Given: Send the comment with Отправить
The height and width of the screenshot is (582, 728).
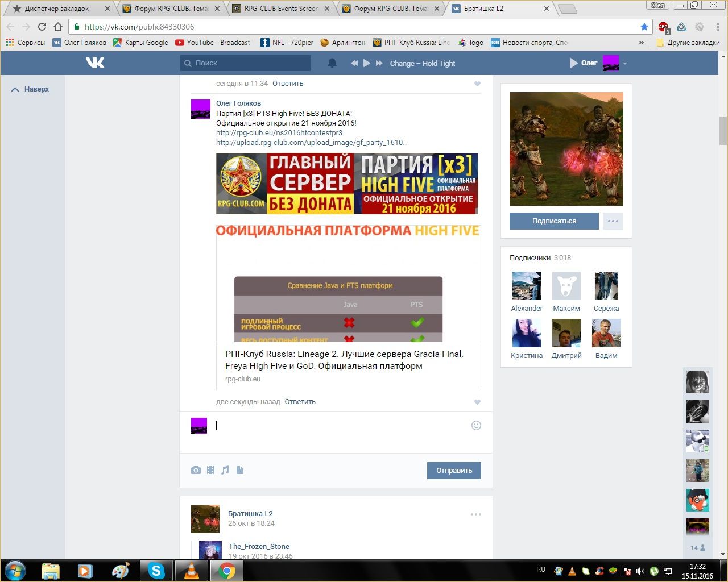Looking at the screenshot, I should pos(454,471).
